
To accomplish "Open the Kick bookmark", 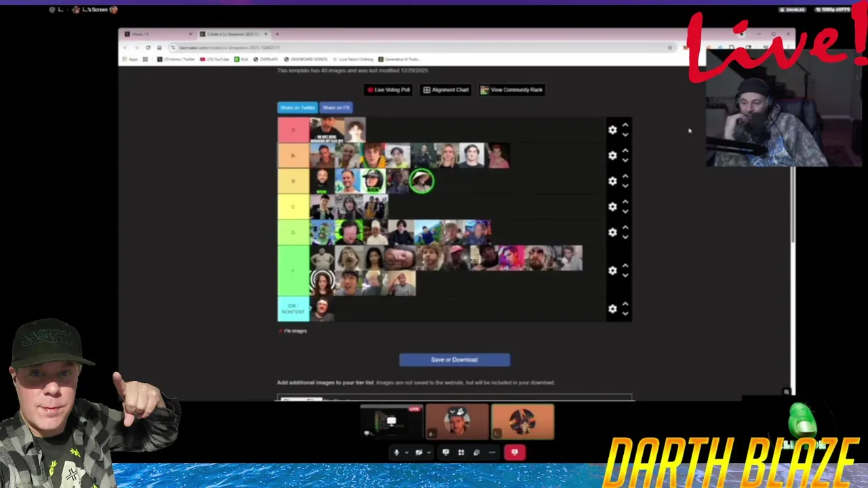I will [x=241, y=60].
